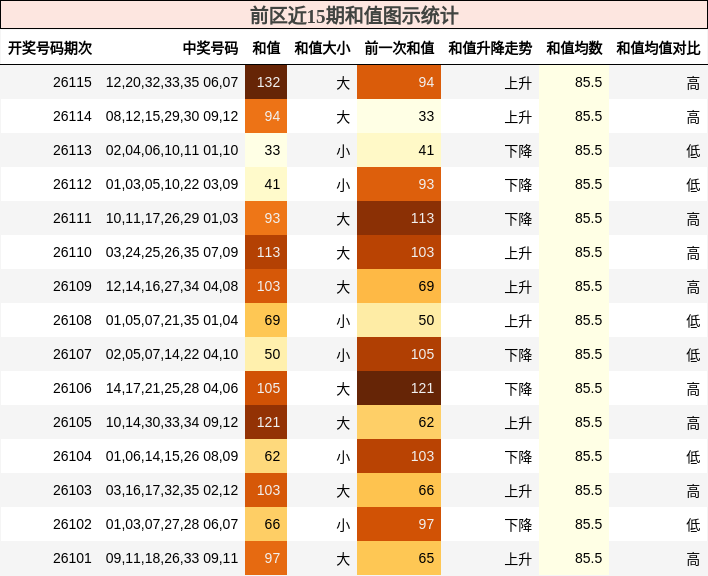Select issue number 26112
The width and height of the screenshot is (708, 576).
tap(72, 184)
